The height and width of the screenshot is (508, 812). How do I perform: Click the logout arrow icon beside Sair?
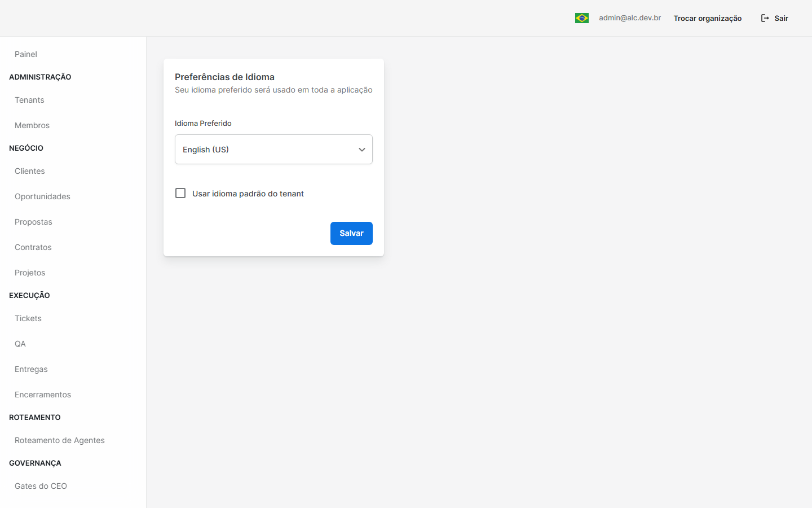pyautogui.click(x=765, y=18)
